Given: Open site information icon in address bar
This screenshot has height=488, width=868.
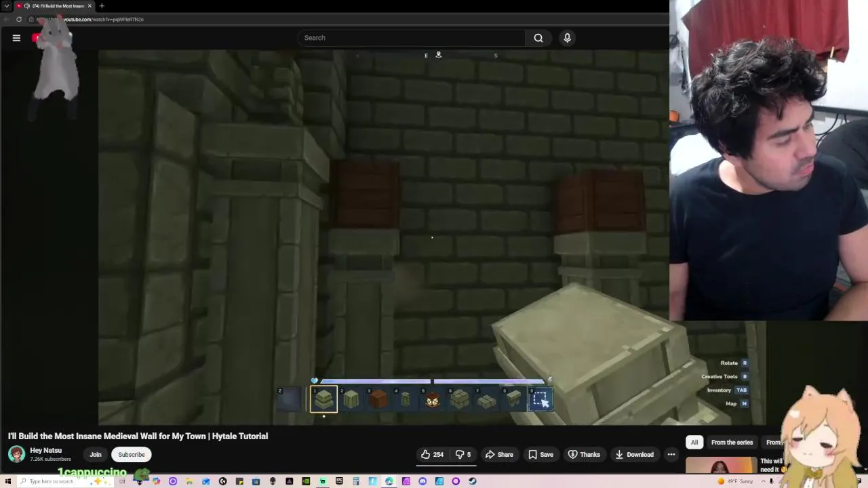Looking at the screenshot, I should coord(31,19).
